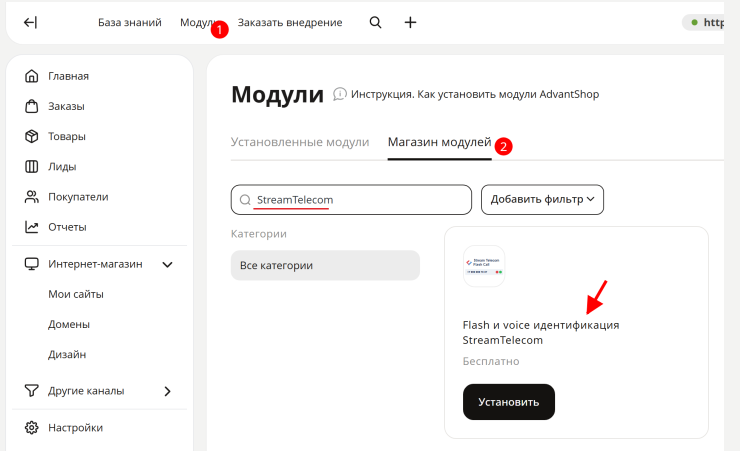Click the Настройки gear icon
Screen dimensions: 740x451
pyautogui.click(x=32, y=427)
